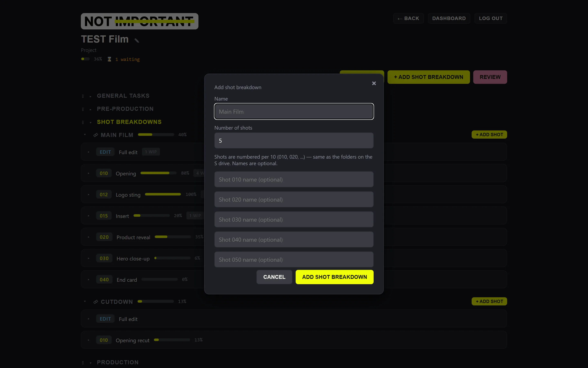Viewport: 588px width, 368px height.
Task: Expand shot 015 Insert row
Action: tap(89, 216)
